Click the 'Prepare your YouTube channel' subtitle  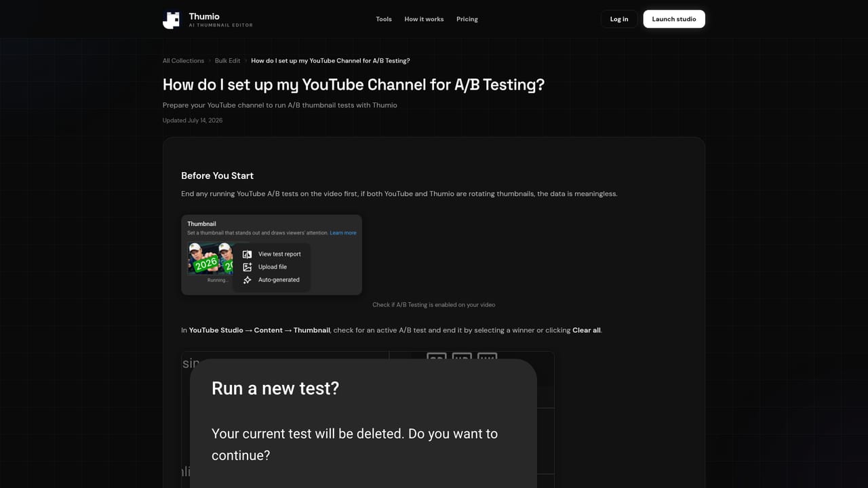tap(280, 105)
